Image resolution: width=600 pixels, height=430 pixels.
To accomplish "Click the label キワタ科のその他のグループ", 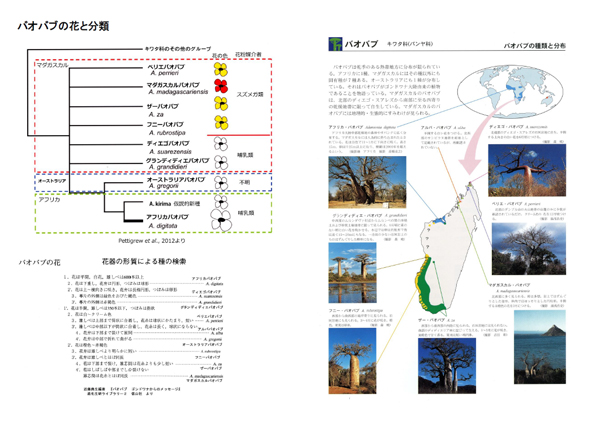I will click(x=178, y=49).
